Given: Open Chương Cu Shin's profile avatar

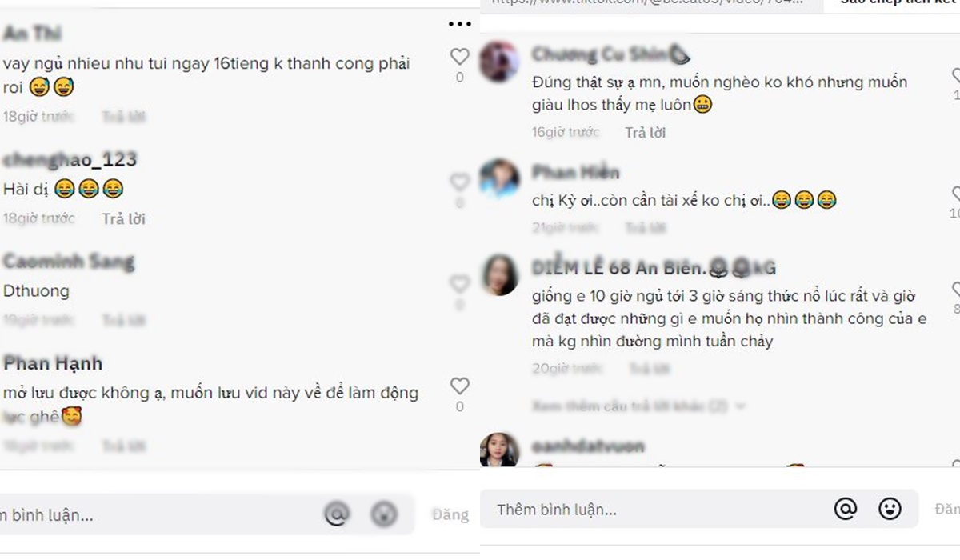Looking at the screenshot, I should coord(500,62).
